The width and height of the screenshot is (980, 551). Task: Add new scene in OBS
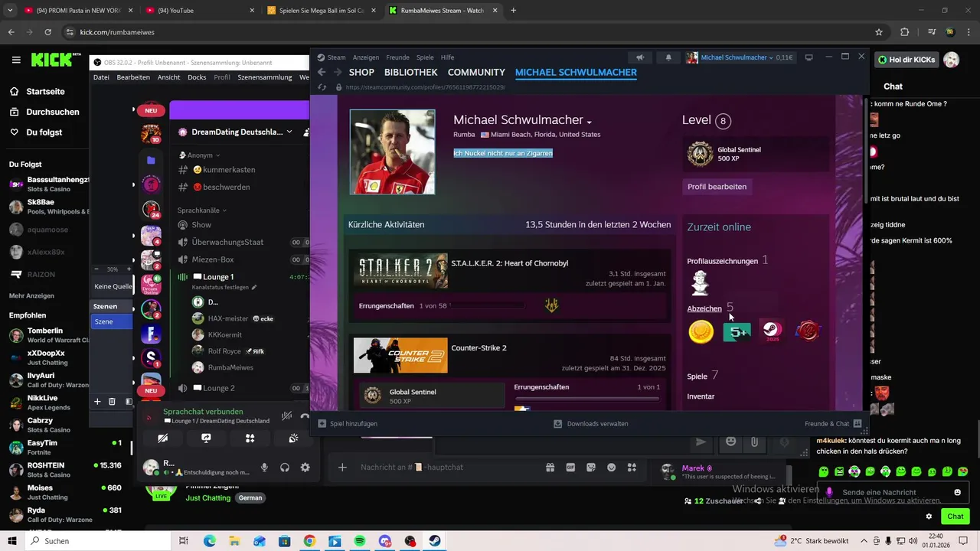(x=97, y=401)
